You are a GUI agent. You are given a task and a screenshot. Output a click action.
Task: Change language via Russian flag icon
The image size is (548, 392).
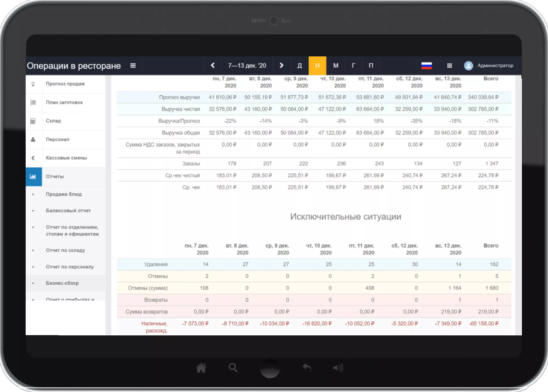click(x=426, y=66)
